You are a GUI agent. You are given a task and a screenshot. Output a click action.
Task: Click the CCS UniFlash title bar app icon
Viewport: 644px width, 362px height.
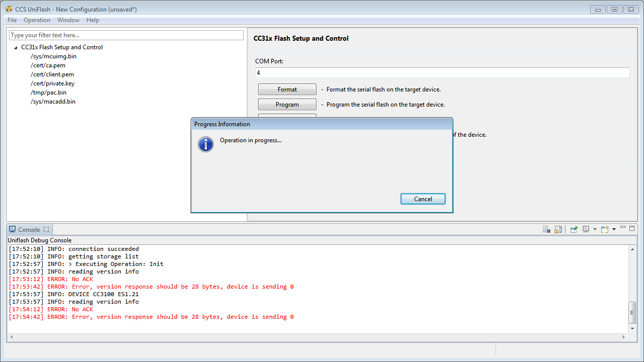(x=9, y=9)
